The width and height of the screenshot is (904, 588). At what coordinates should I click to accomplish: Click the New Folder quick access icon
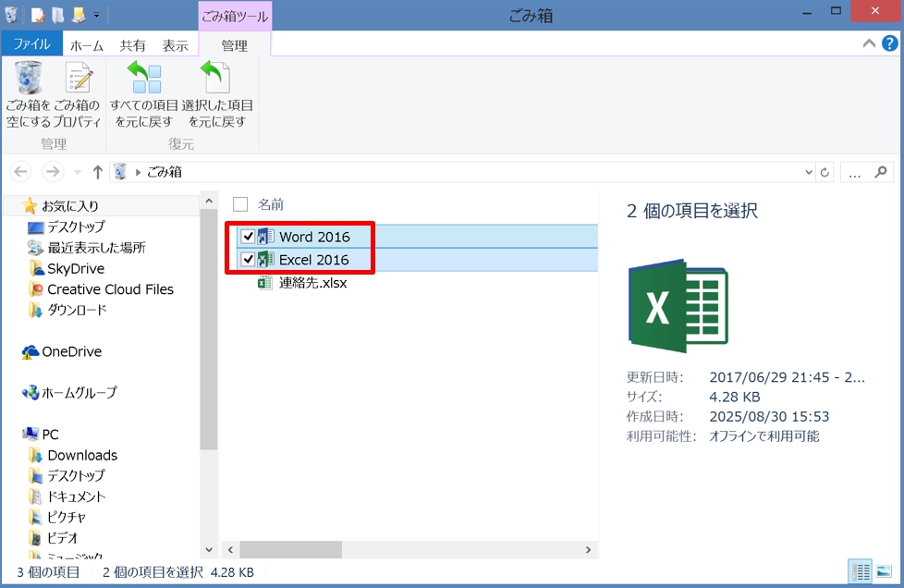[57, 15]
